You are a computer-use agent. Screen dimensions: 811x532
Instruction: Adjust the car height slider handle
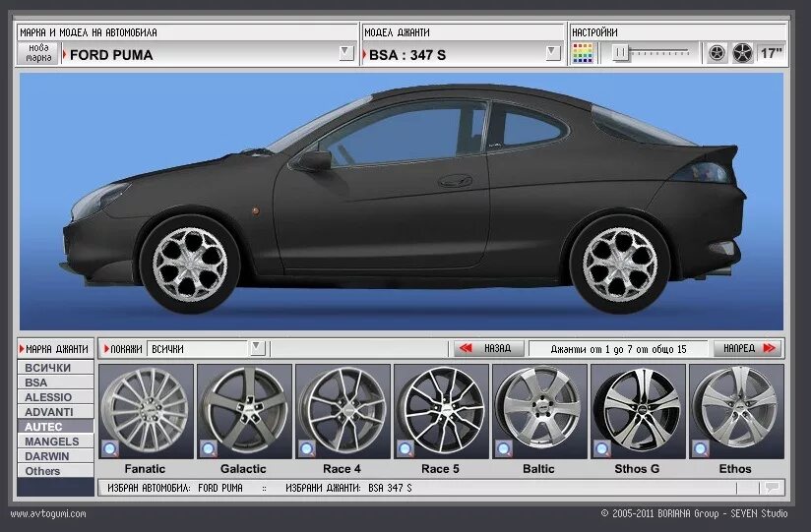621,53
